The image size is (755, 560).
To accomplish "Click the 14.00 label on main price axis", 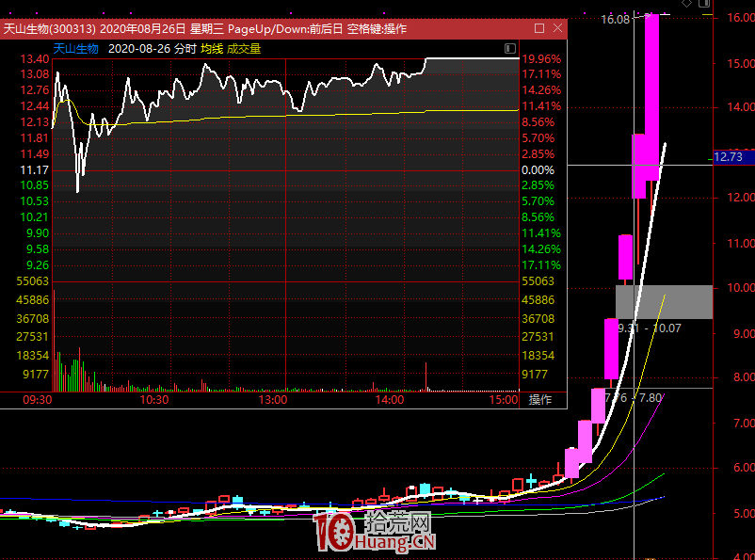I will coord(741,107).
